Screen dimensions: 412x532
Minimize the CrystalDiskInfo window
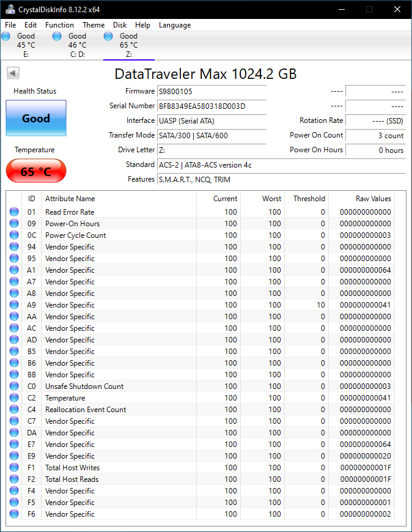click(x=342, y=10)
